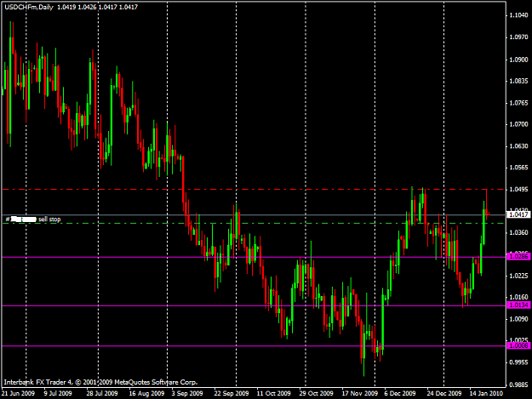Select the sell stop pending order label

(33, 219)
